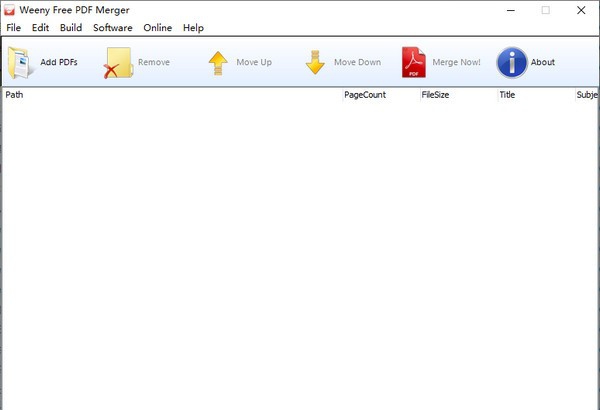Click the Add PDFs folder icon

tap(20, 62)
